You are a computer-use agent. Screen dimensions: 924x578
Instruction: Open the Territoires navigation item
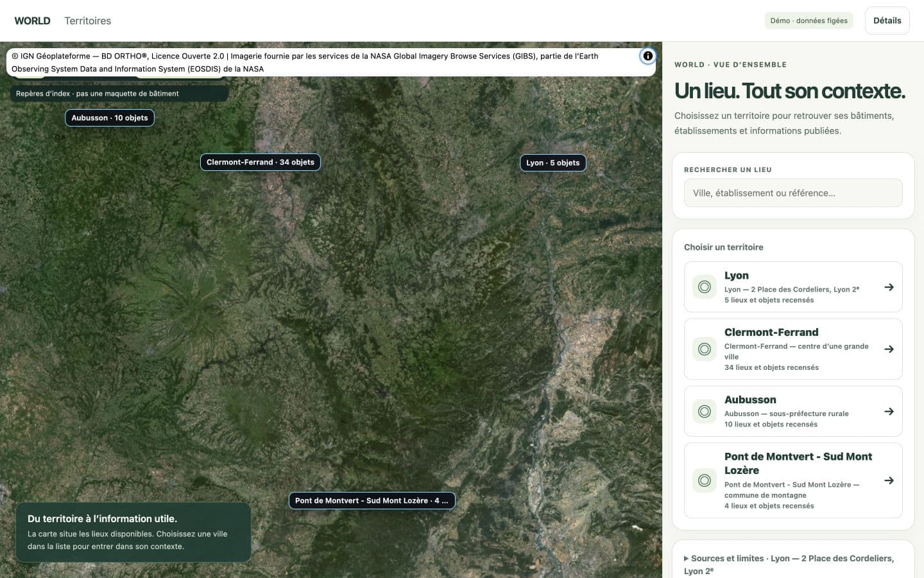click(88, 21)
